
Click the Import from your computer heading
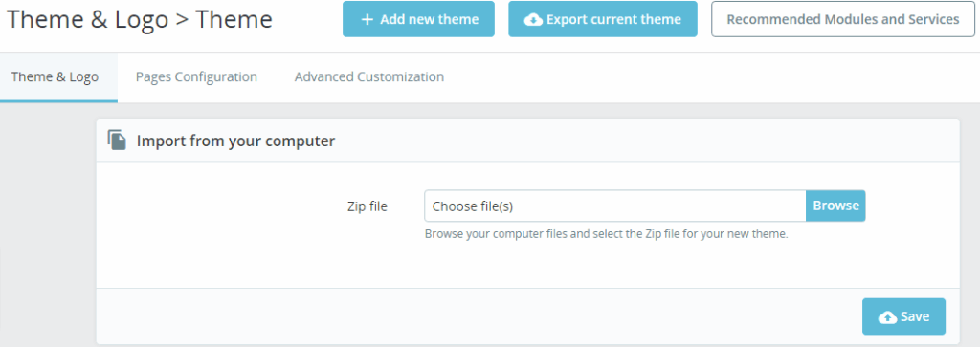[x=235, y=141]
